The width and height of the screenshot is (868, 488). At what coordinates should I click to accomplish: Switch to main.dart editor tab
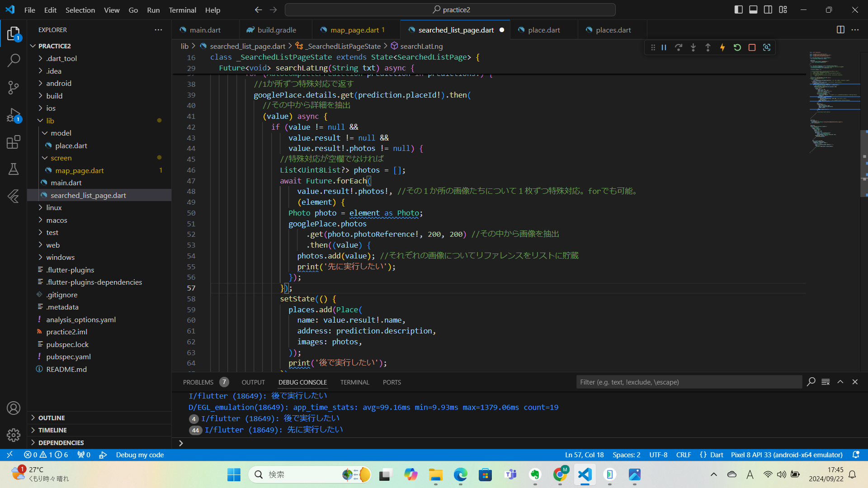click(205, 30)
